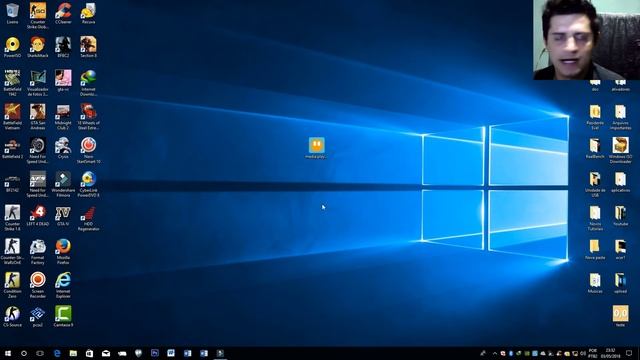Open File Explorer from the taskbar
Screen dimensions: 640x360
(73, 353)
